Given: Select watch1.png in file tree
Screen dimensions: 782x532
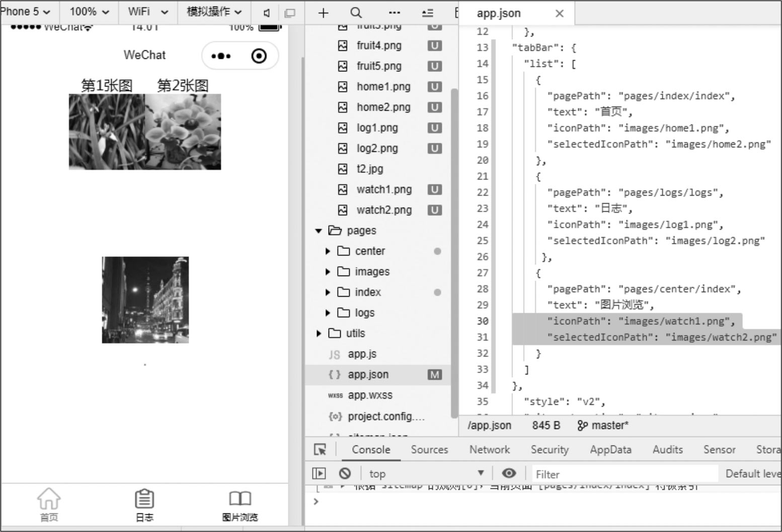Looking at the screenshot, I should (x=384, y=190).
